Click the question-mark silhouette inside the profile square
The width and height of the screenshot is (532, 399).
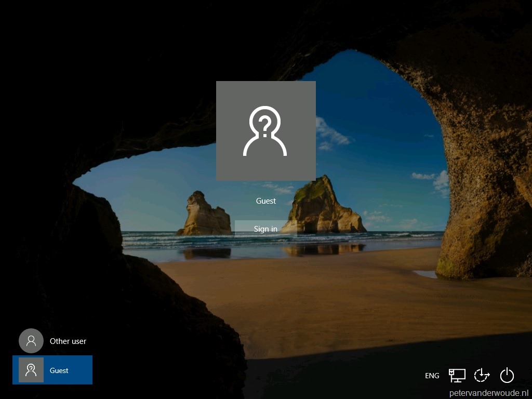(265, 130)
